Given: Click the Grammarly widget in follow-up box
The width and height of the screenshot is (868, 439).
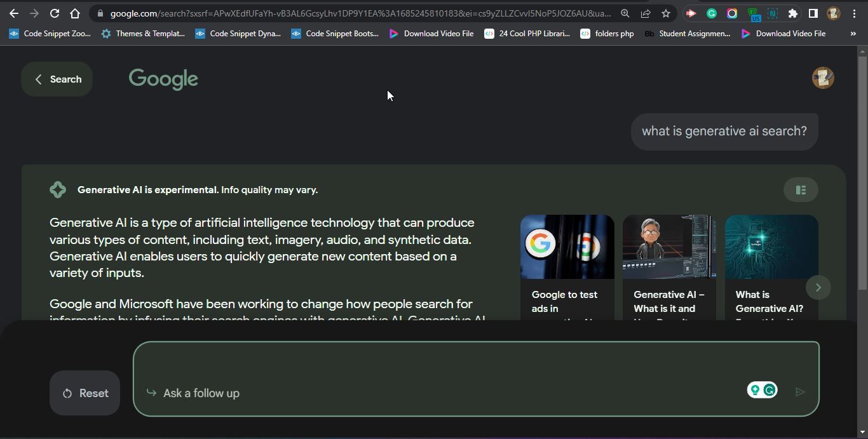Looking at the screenshot, I should [x=763, y=390].
